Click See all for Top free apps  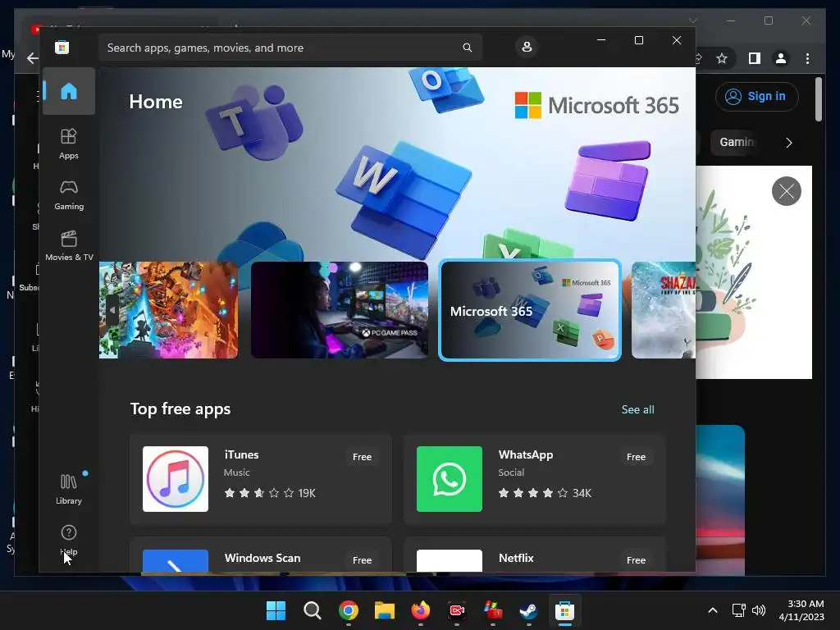tap(637, 409)
